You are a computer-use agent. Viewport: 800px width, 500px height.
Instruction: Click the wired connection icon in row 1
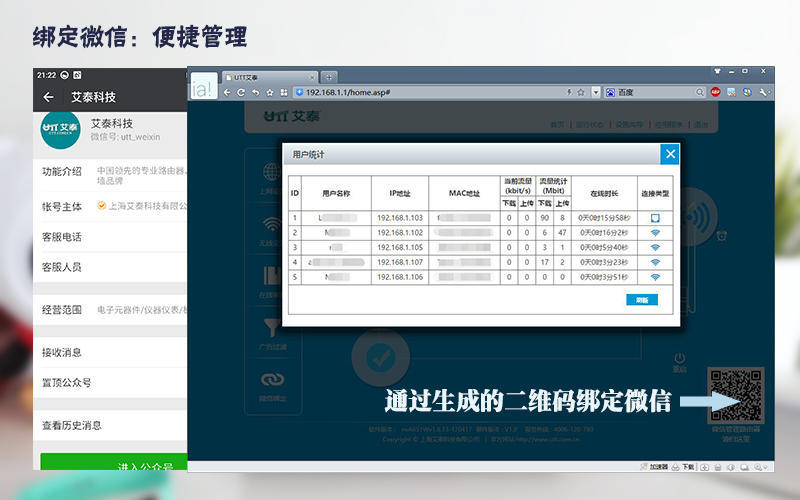tap(656, 217)
